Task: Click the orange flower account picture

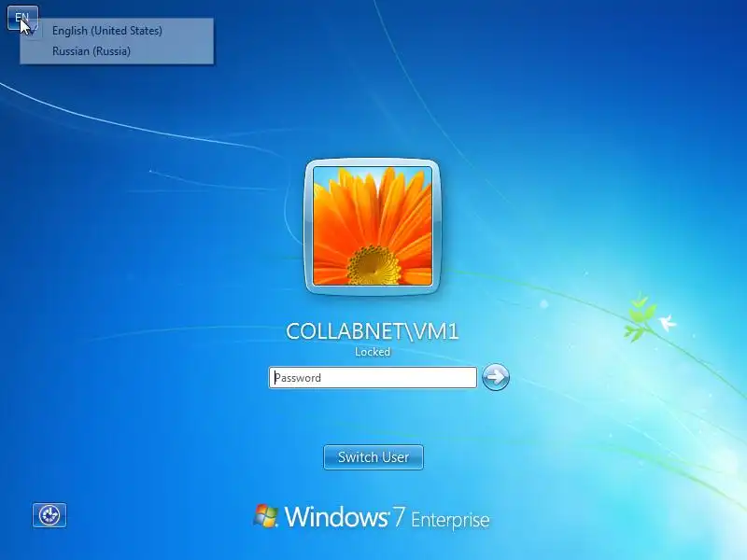Action: [x=373, y=226]
